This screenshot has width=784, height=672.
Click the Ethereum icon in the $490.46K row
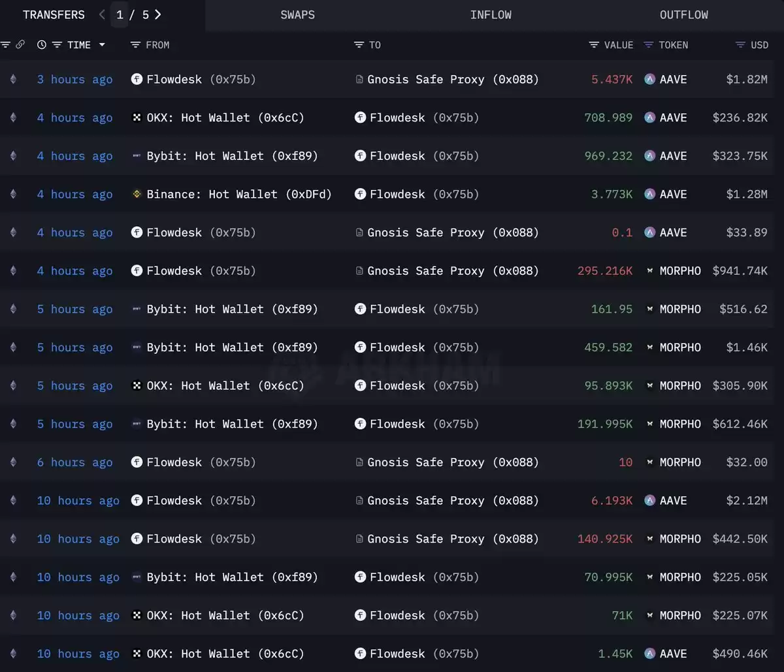tap(13, 653)
